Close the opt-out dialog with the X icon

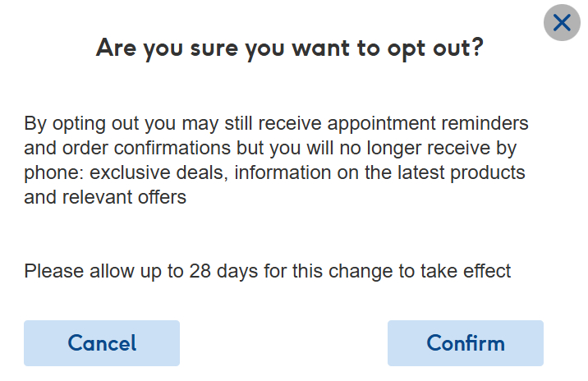pyautogui.click(x=562, y=23)
